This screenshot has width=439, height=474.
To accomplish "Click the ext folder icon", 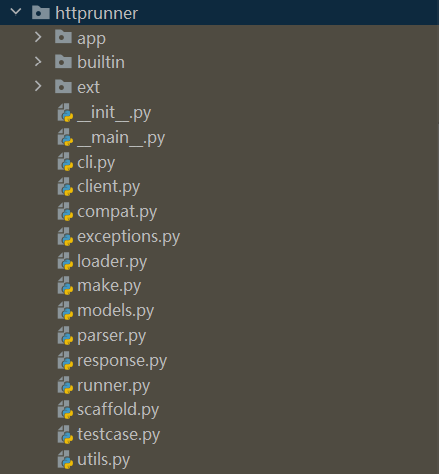I will 63,86.
